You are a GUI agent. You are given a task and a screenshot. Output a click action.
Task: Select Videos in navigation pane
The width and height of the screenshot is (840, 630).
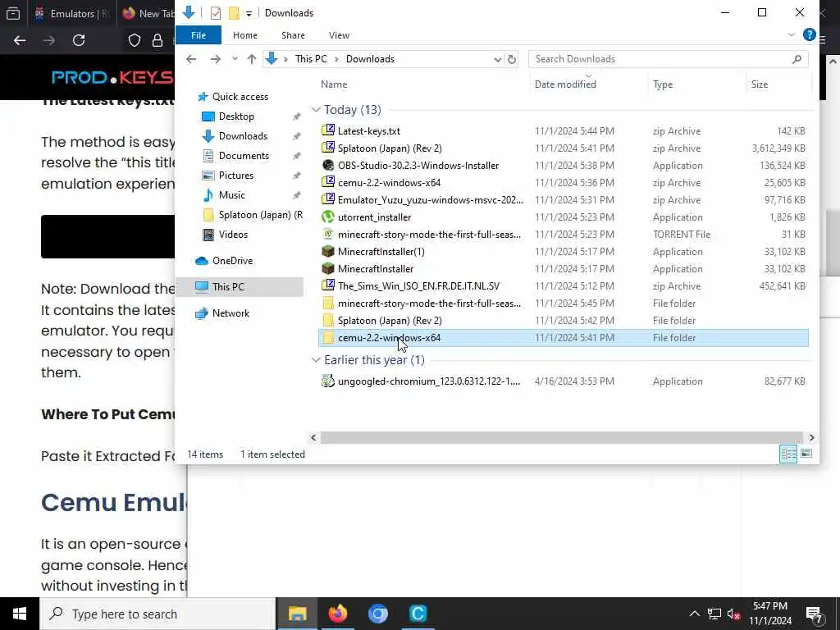point(233,235)
